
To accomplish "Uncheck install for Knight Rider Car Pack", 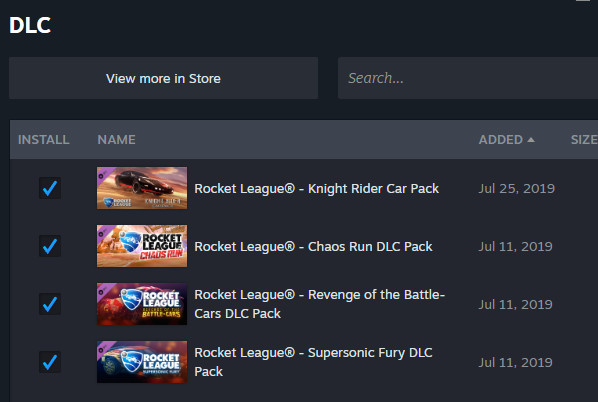I will click(x=50, y=188).
